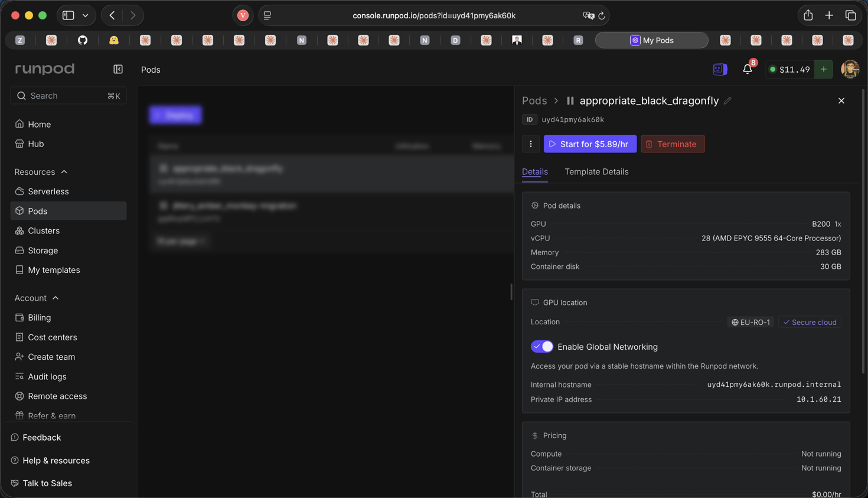The width and height of the screenshot is (868, 498).
Task: Open the GitHub pinned tab
Action: (x=83, y=40)
